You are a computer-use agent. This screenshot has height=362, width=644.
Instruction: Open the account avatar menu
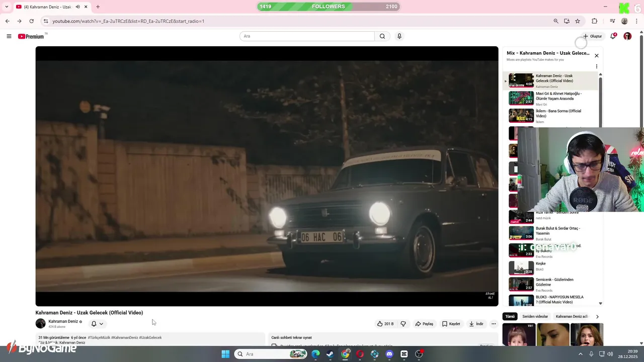coord(627,36)
